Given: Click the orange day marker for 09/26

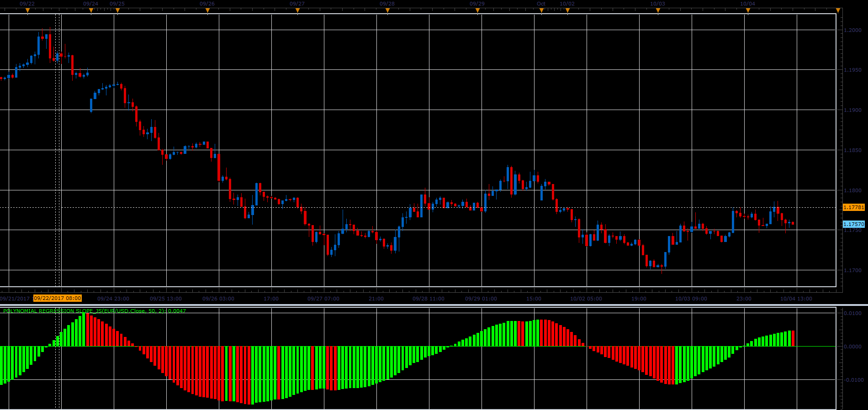Looking at the screenshot, I should click(207, 10).
